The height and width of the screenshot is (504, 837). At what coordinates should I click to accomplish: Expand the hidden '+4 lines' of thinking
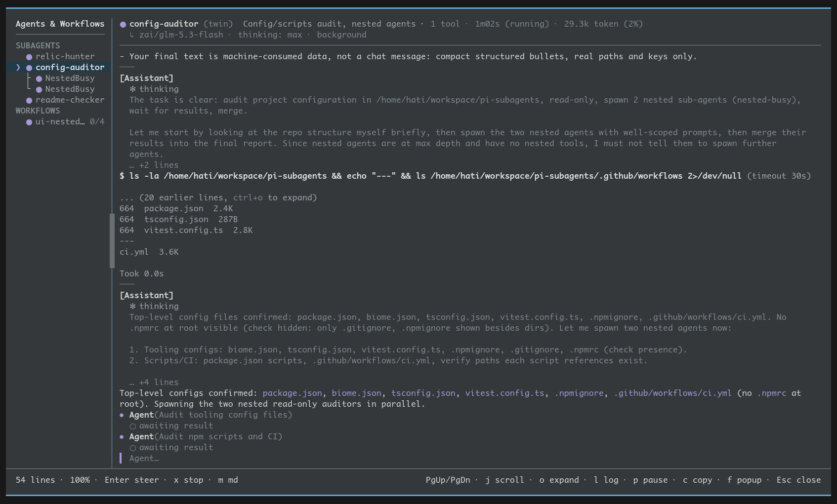(x=154, y=382)
